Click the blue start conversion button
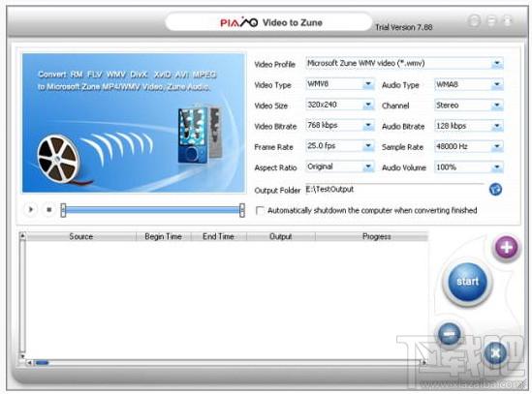 (x=467, y=282)
